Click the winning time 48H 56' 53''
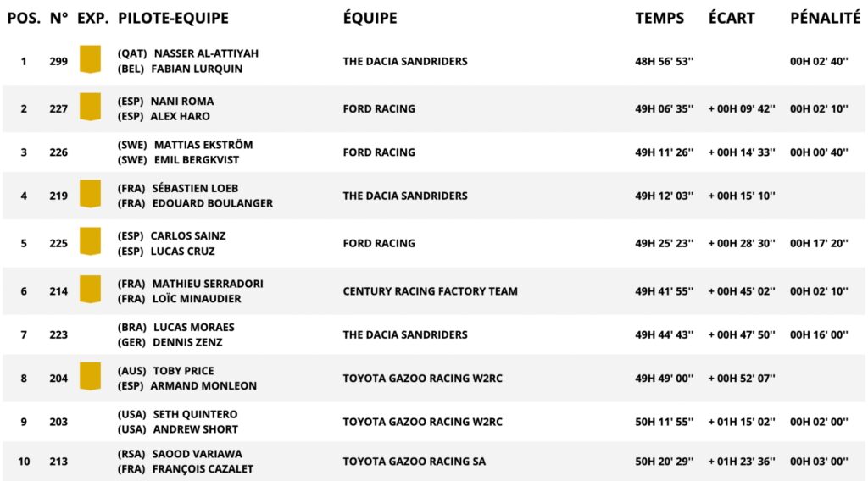 click(664, 61)
